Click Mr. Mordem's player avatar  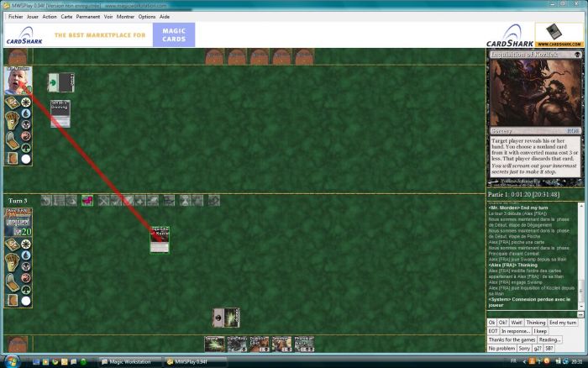click(x=18, y=81)
